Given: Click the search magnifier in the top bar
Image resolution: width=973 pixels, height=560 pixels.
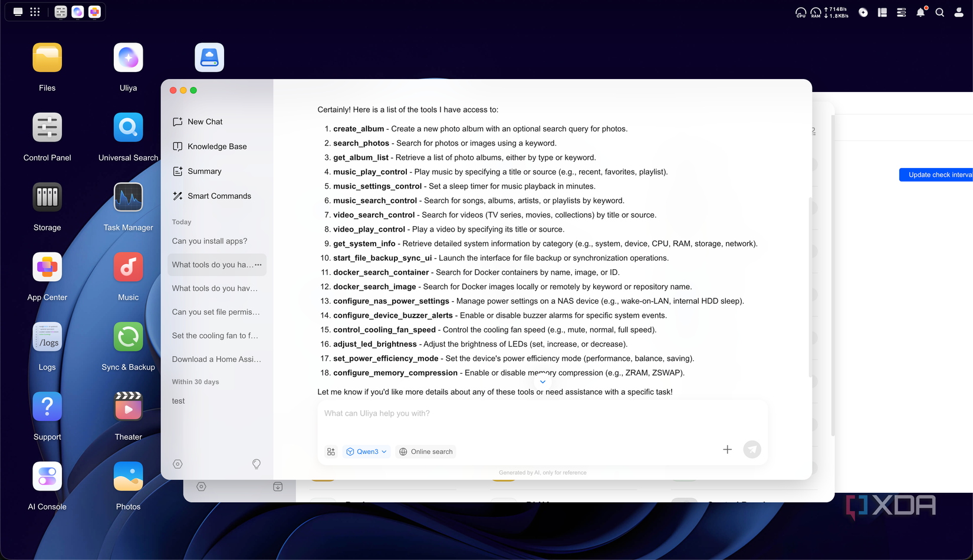Looking at the screenshot, I should coord(940,12).
